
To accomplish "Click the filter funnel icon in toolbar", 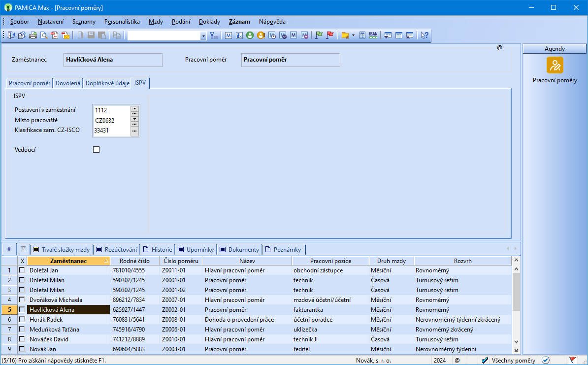I will click(x=213, y=35).
